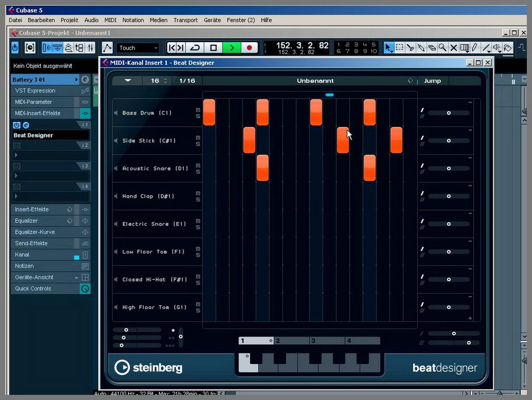532x400 pixels.
Task: Select the Time Warp tool
Action: coord(464,48)
